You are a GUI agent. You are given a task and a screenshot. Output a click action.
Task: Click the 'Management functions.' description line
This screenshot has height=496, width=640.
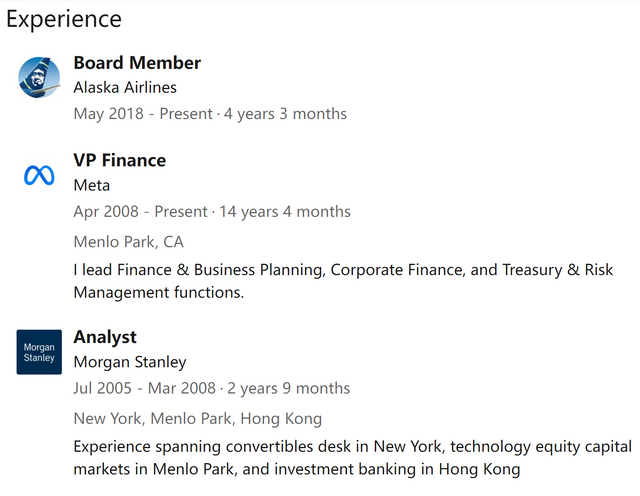click(158, 292)
